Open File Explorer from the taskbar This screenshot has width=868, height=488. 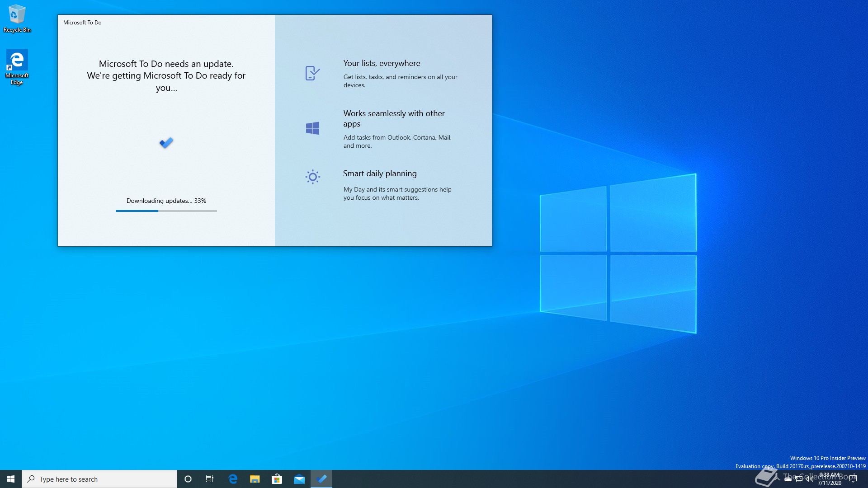255,479
